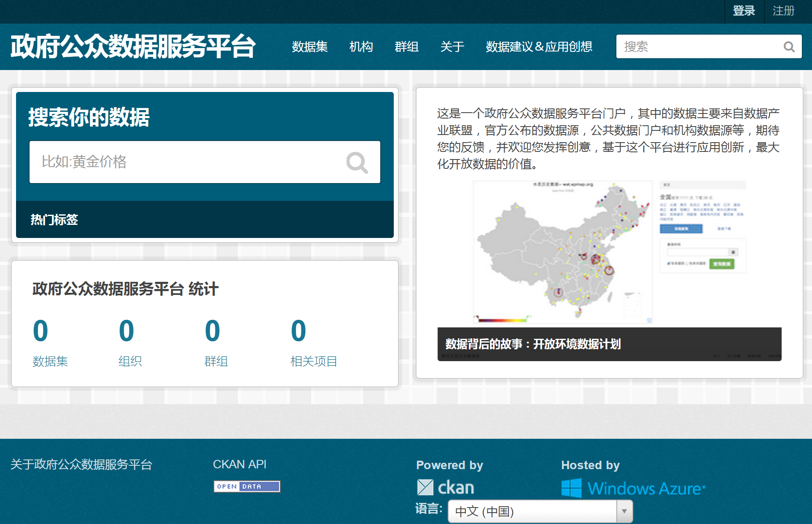Image resolution: width=812 pixels, height=524 pixels.
Task: Open the 机构 menu item
Action: (361, 47)
